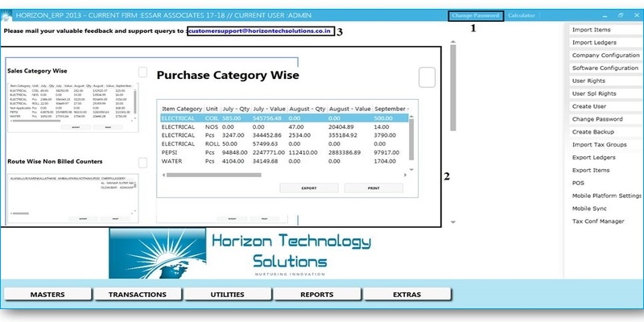The image size is (644, 322).
Task: Click Route Wise Non Billed Counters list
Action: pos(72,199)
